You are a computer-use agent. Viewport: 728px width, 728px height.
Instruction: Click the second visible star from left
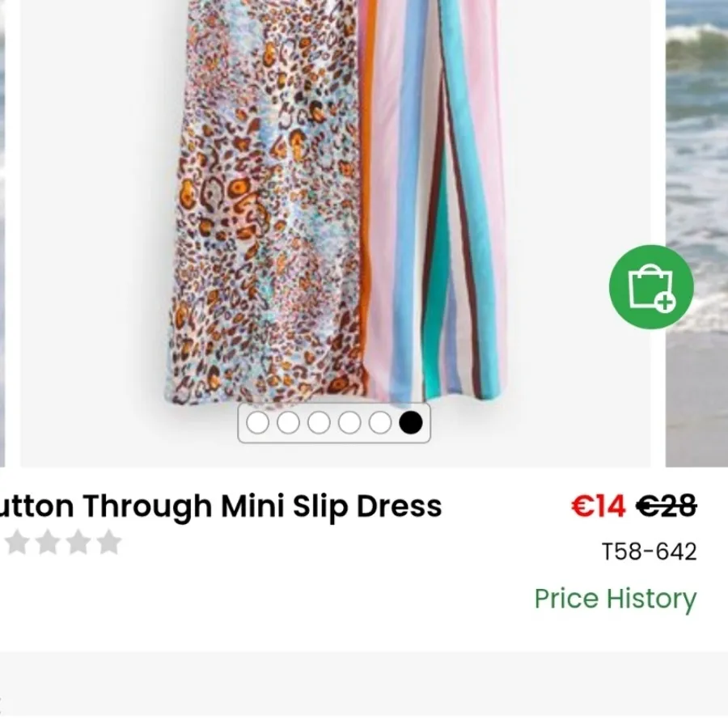pyautogui.click(x=47, y=543)
